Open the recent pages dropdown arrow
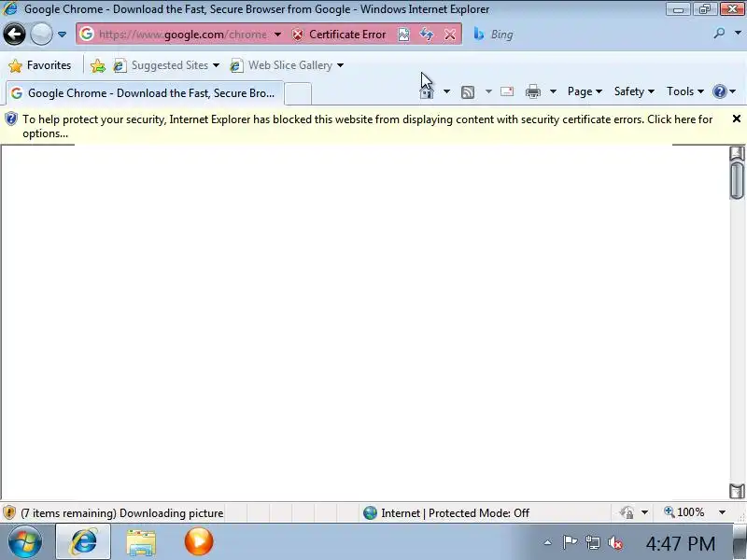 tap(62, 35)
